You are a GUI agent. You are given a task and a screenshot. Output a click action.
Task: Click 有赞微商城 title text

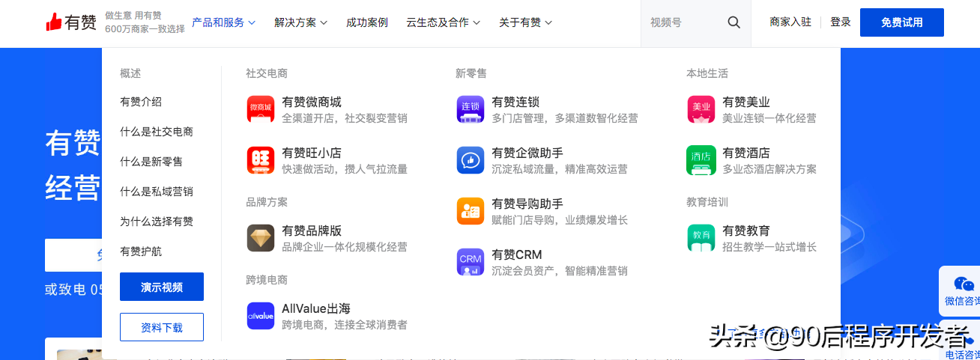tap(312, 103)
